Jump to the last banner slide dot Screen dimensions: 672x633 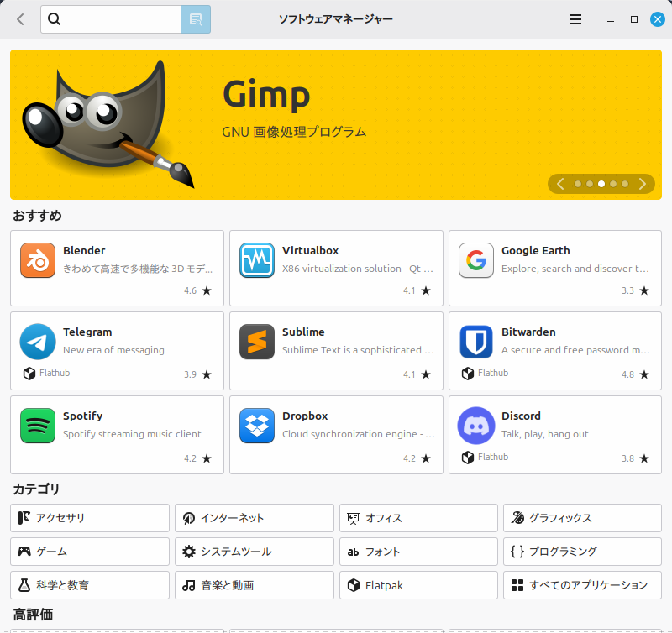(625, 184)
